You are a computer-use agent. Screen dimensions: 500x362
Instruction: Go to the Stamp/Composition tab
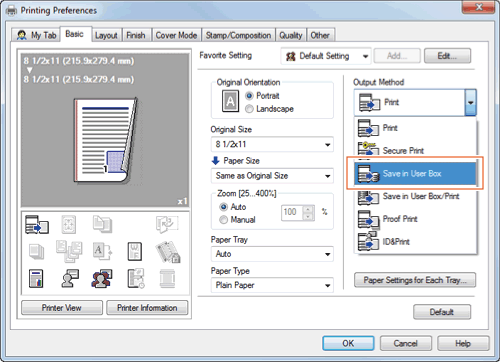[238, 35]
